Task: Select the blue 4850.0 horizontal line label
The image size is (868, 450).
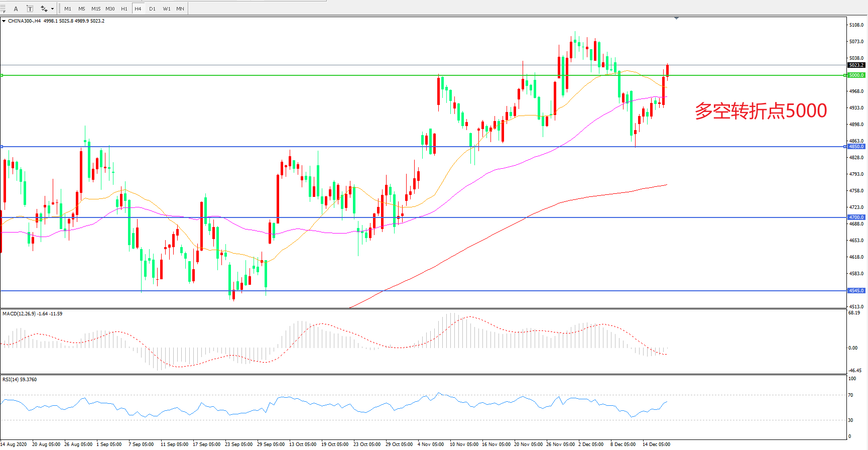Action: click(x=856, y=147)
